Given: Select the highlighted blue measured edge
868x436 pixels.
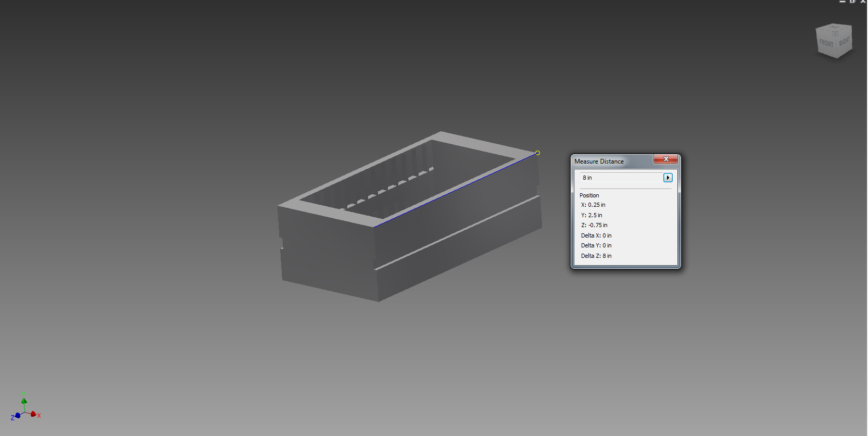Looking at the screenshot, I should coord(455,190).
